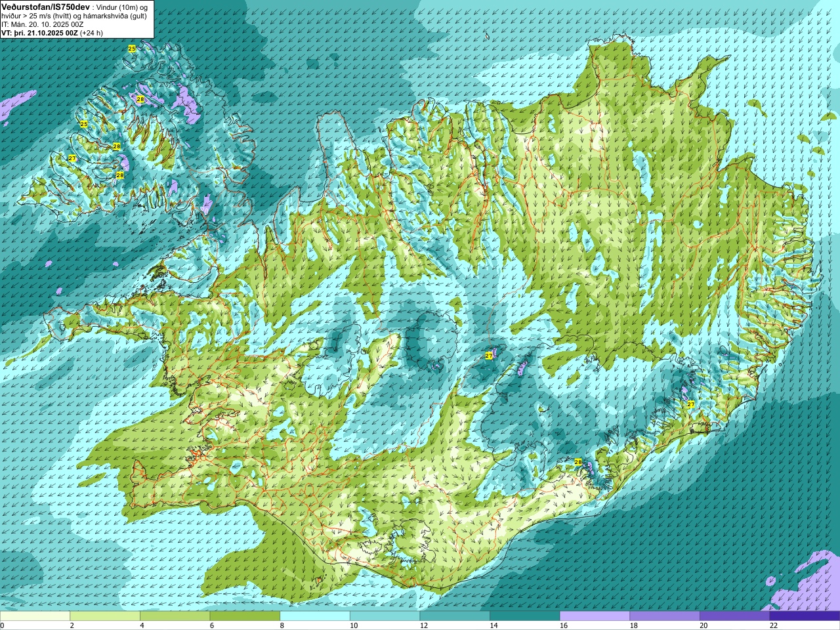Click the 'hviður > 25 m/s (hvítt)' legend line

(x=35, y=15)
